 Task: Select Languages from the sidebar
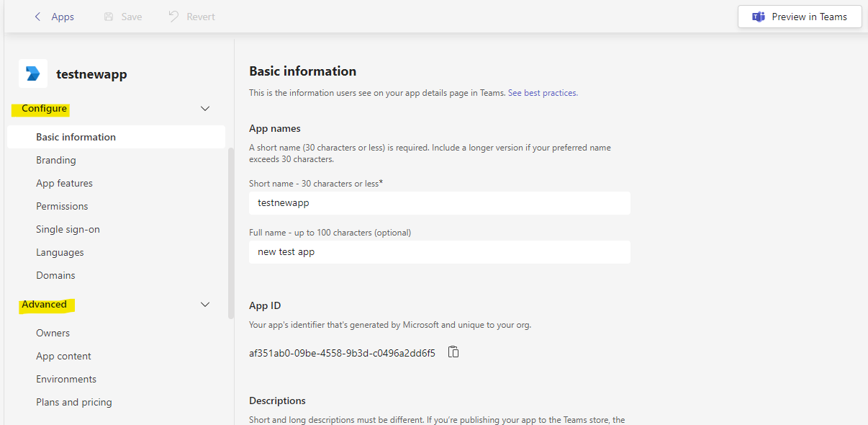pyautogui.click(x=60, y=251)
